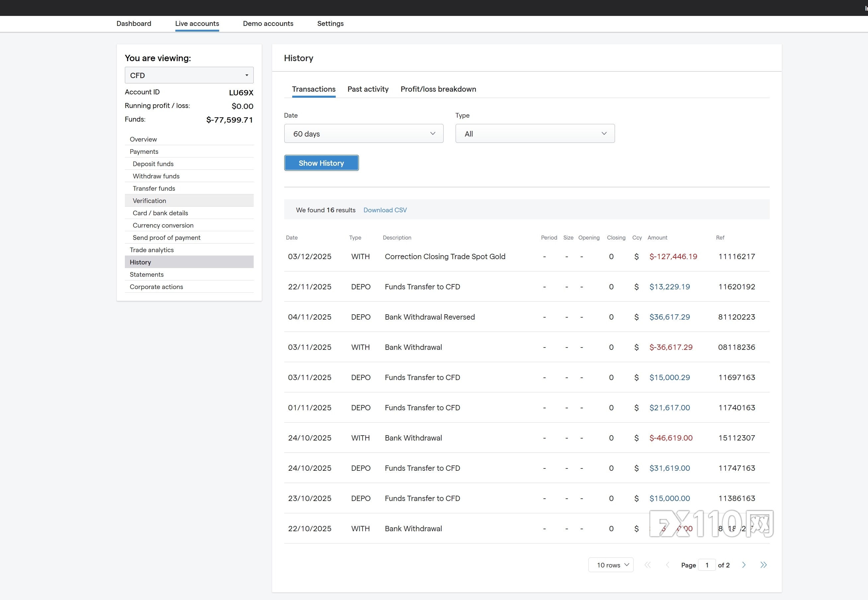This screenshot has width=868, height=600.
Task: Expand the Type filter dropdown
Action: (535, 134)
